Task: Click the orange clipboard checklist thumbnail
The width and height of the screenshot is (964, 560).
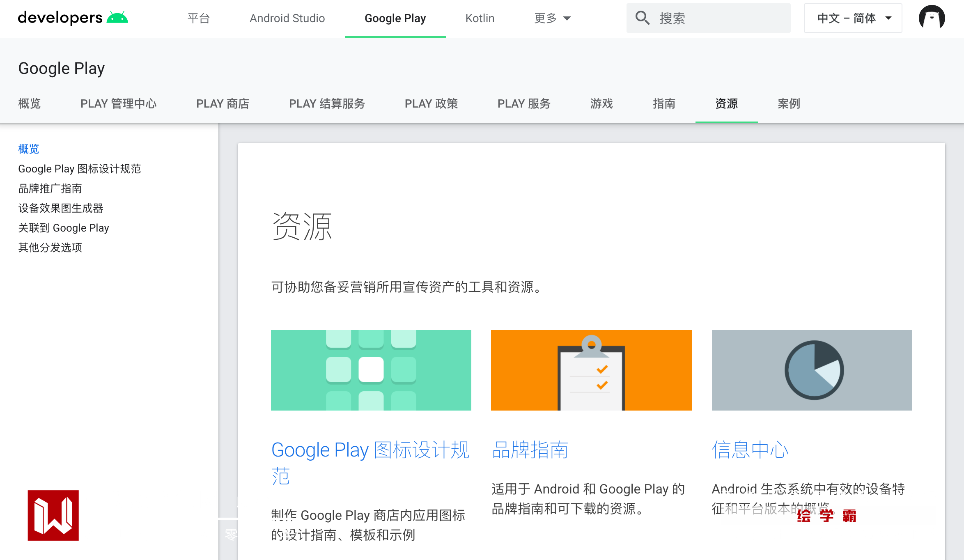Action: (x=592, y=370)
